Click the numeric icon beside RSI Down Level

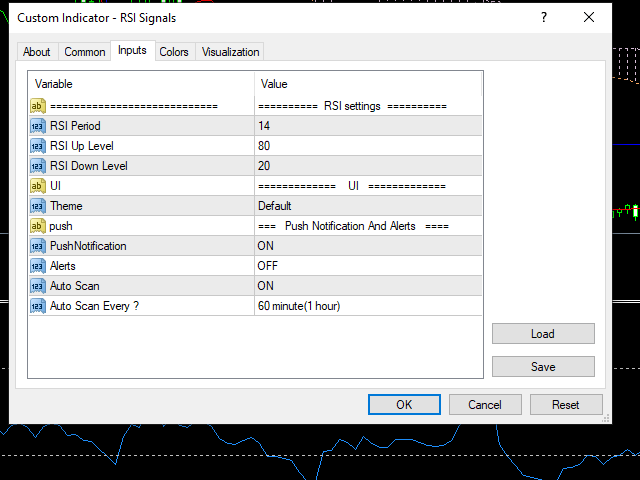[38, 166]
